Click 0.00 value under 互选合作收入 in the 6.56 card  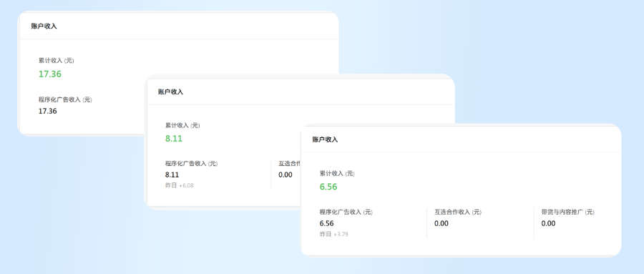[441, 223]
